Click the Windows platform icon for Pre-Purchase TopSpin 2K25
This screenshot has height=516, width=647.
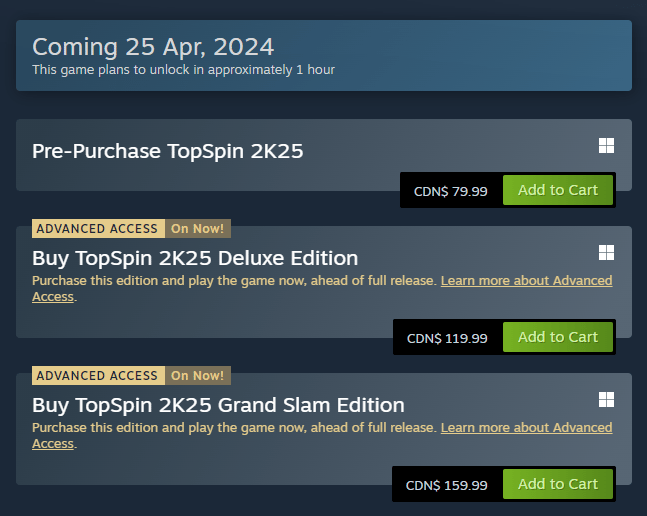click(606, 146)
